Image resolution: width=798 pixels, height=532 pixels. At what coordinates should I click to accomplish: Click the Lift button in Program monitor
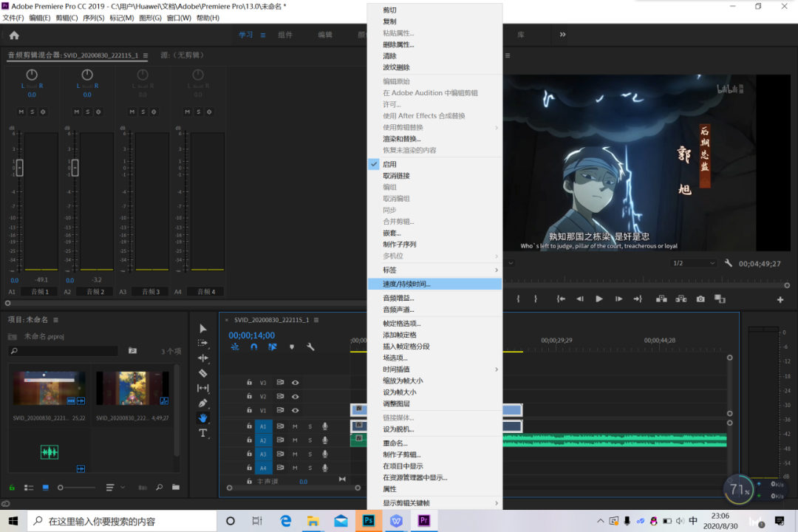pyautogui.click(x=661, y=299)
